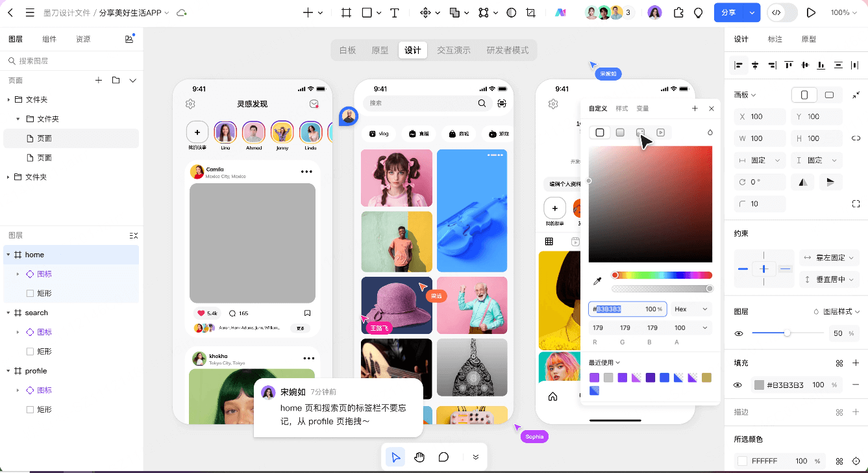
Task: Toggle layer visibility eye in 图层 section
Action: [738, 333]
